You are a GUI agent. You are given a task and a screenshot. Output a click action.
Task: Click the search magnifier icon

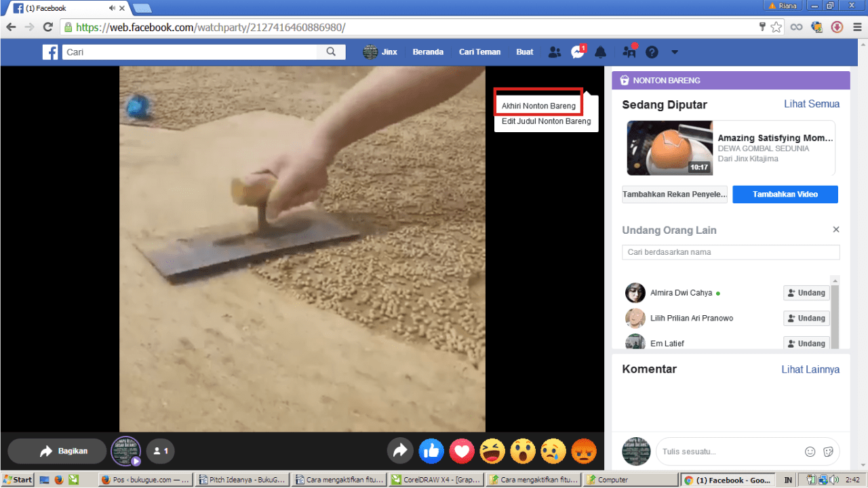(x=331, y=52)
